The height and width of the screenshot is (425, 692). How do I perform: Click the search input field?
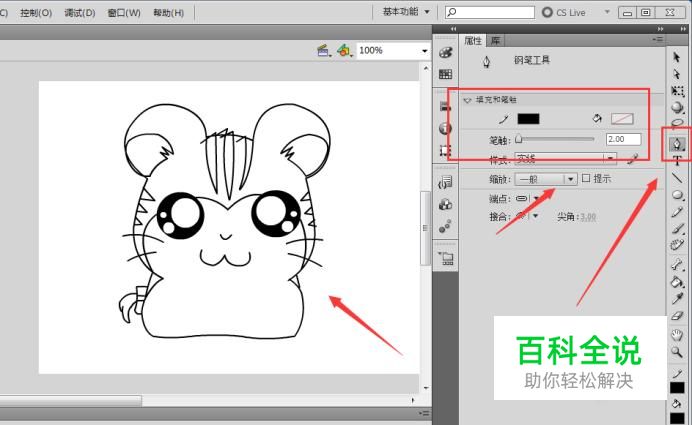tap(490, 12)
